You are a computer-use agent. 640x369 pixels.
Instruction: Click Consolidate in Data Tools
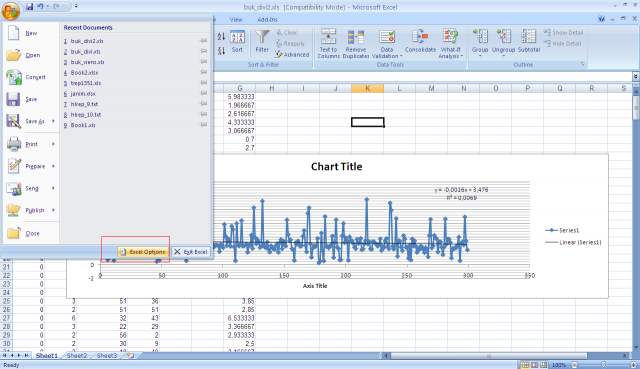point(420,42)
